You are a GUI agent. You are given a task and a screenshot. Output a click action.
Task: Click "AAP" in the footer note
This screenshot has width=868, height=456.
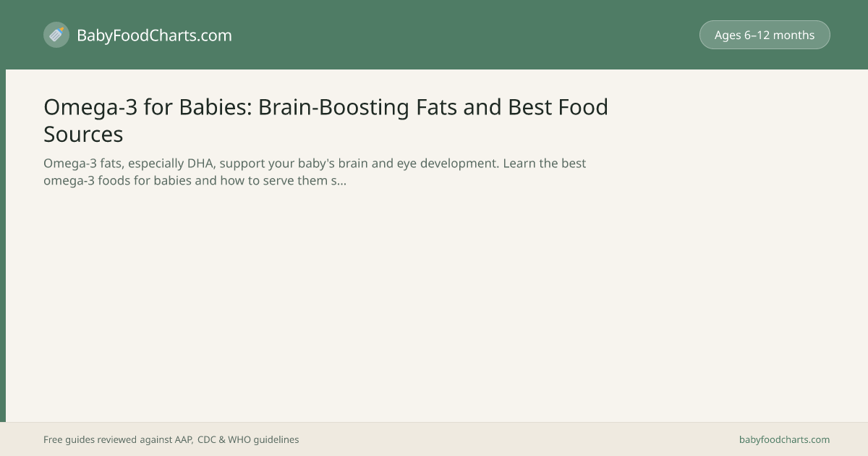coord(184,439)
